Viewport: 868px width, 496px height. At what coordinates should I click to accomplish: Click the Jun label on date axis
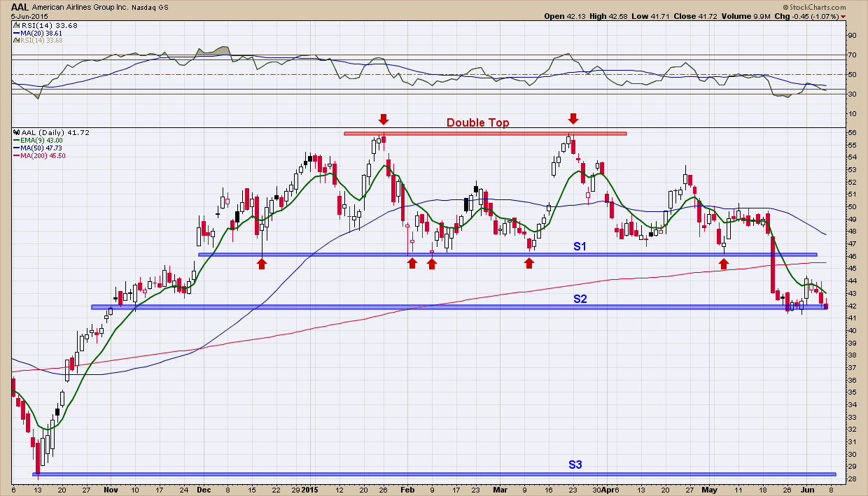click(x=808, y=490)
